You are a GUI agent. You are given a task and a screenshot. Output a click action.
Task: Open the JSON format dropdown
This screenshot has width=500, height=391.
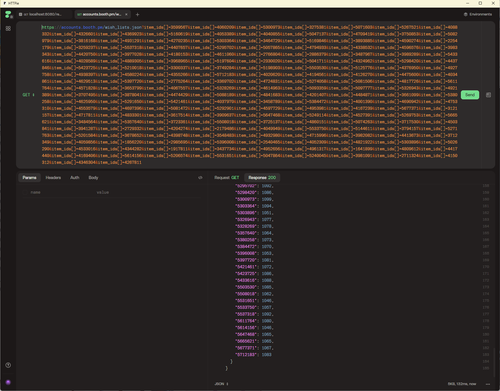click(x=222, y=384)
